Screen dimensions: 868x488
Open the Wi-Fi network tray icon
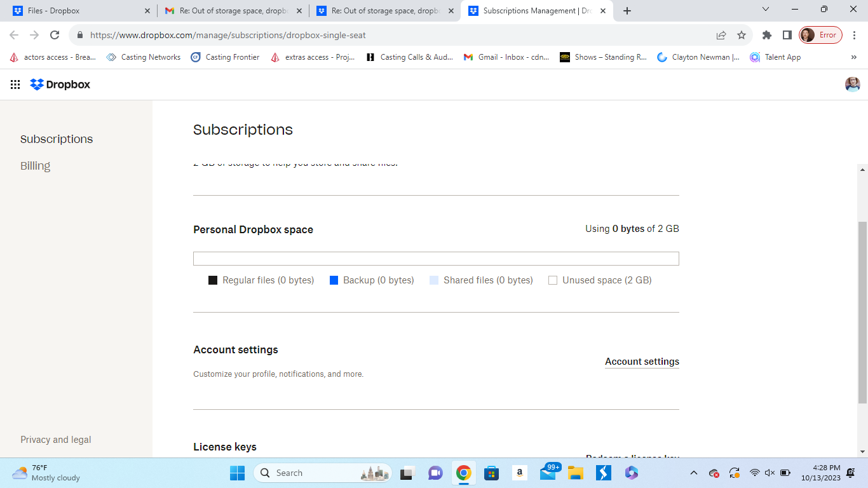pyautogui.click(x=755, y=473)
